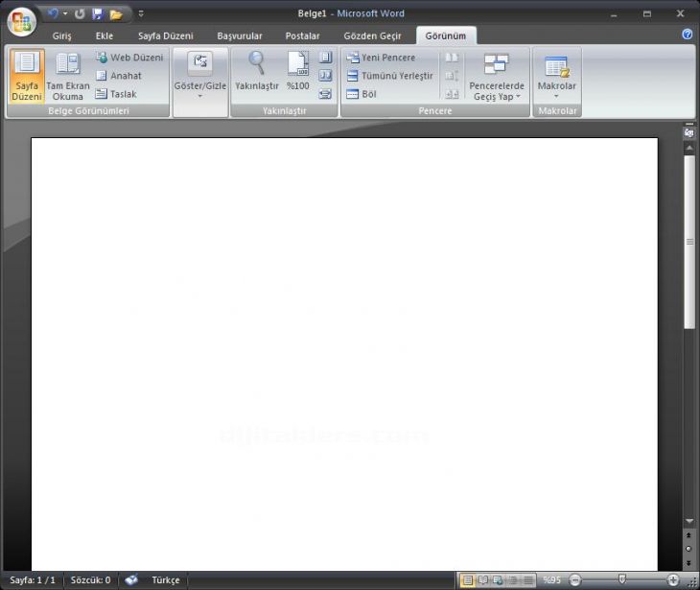This screenshot has width=700, height=590.
Task: Click the two pages zoom icon
Action: [x=325, y=76]
